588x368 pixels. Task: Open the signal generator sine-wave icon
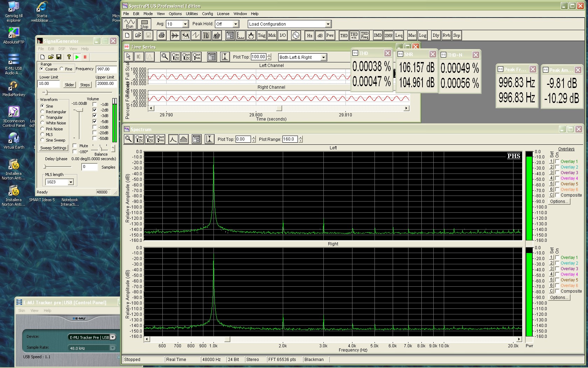[296, 35]
